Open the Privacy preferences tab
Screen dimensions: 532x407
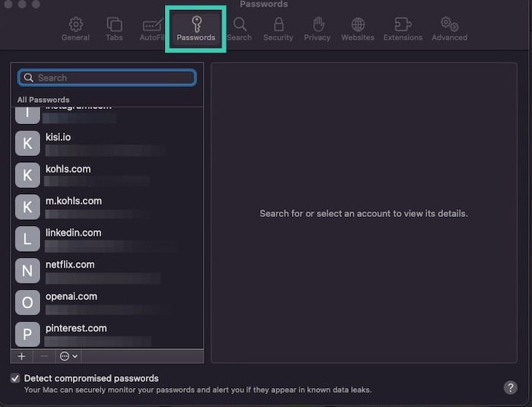317,29
